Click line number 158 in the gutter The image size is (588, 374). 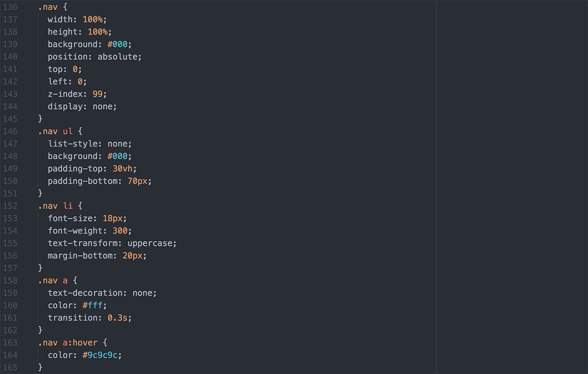click(10, 281)
